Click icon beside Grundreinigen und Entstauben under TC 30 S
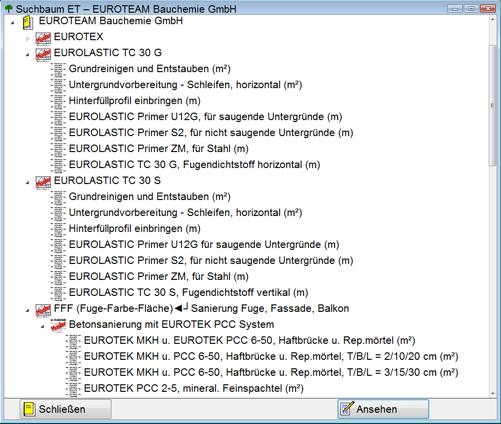Viewport: 501px width, 424px height. (58, 198)
